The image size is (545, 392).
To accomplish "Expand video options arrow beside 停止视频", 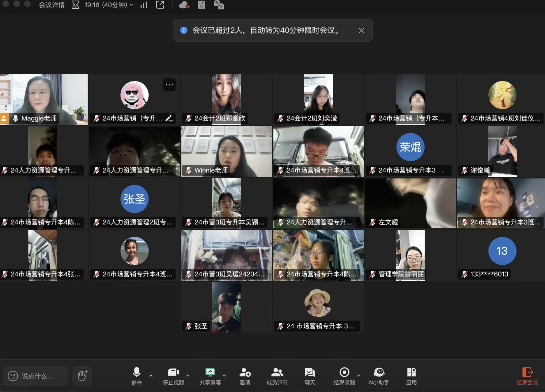I will click(x=187, y=375).
